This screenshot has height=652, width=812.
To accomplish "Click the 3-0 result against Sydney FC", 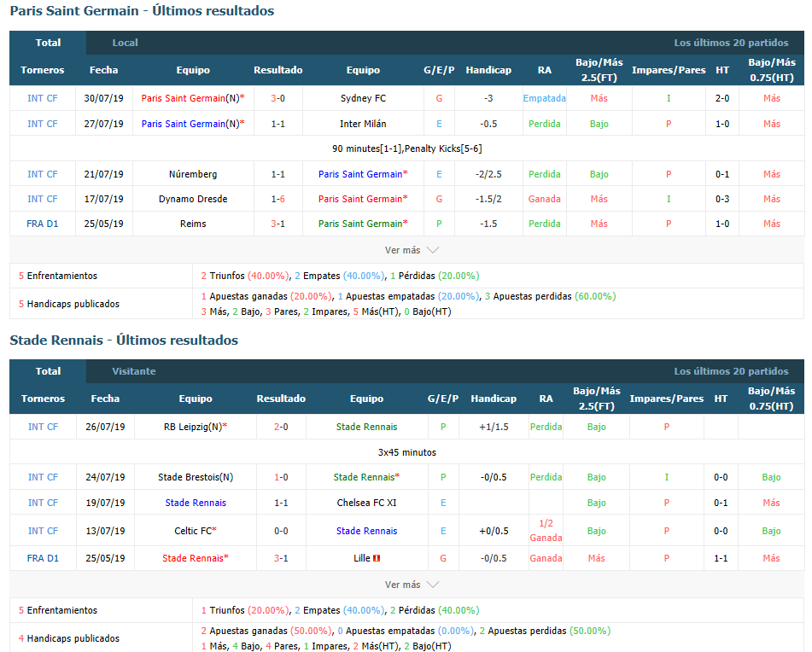I will 278,98.
